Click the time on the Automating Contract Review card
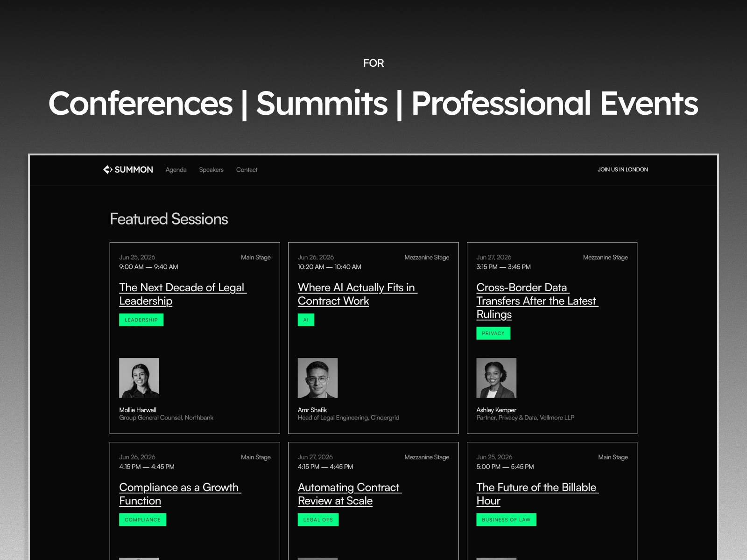Image resolution: width=747 pixels, height=560 pixels. click(x=325, y=467)
